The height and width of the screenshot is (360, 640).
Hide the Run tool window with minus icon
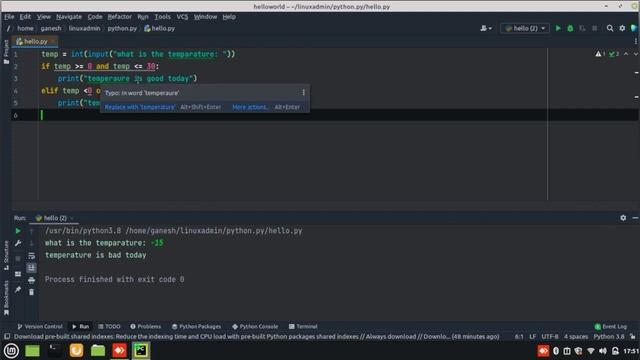point(635,218)
